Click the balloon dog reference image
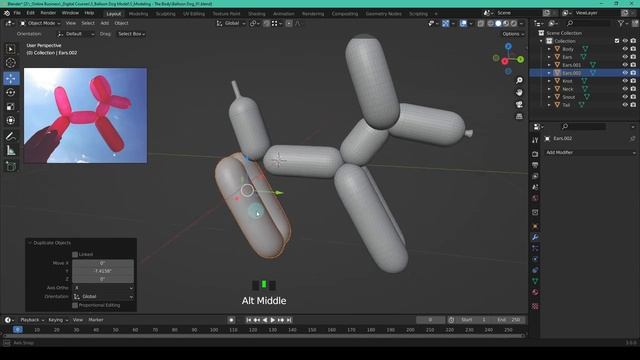 coord(85,116)
